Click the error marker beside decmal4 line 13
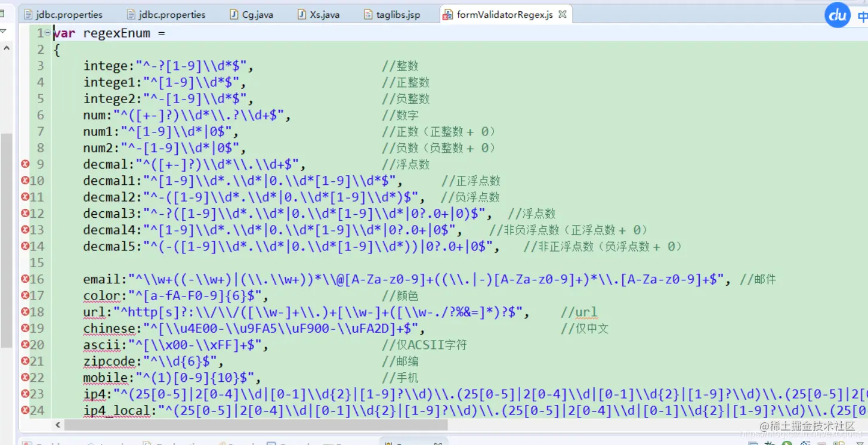This screenshot has height=445, width=868. 25,230
